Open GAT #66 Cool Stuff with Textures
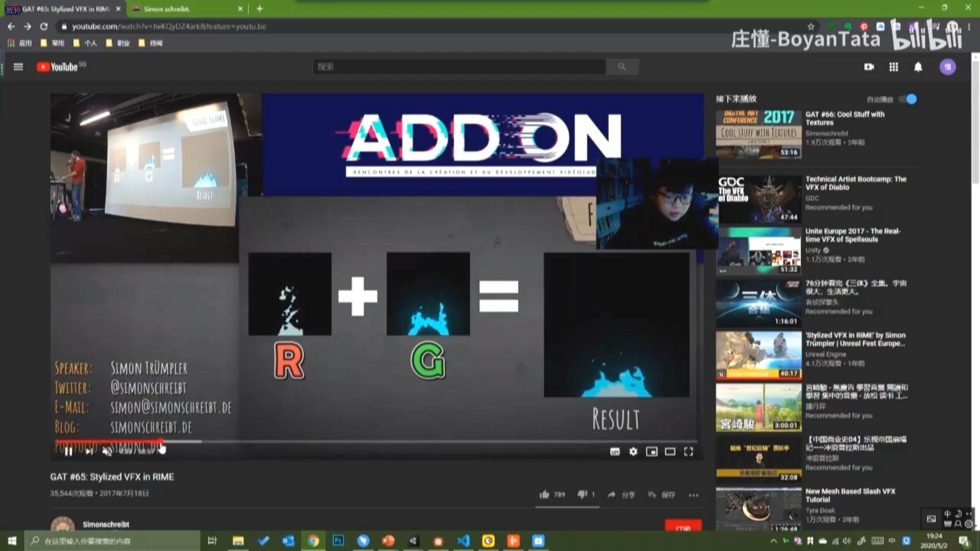Viewport: 980px width, 551px height. [x=845, y=118]
